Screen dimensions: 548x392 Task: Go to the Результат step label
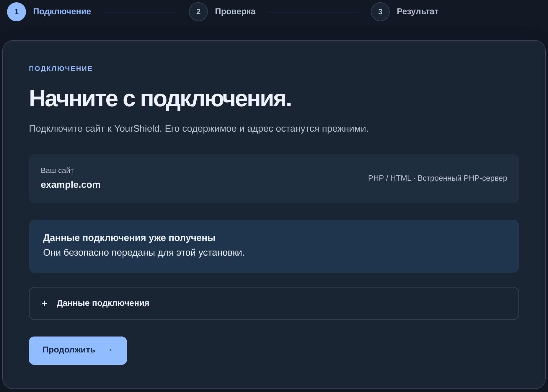417,12
